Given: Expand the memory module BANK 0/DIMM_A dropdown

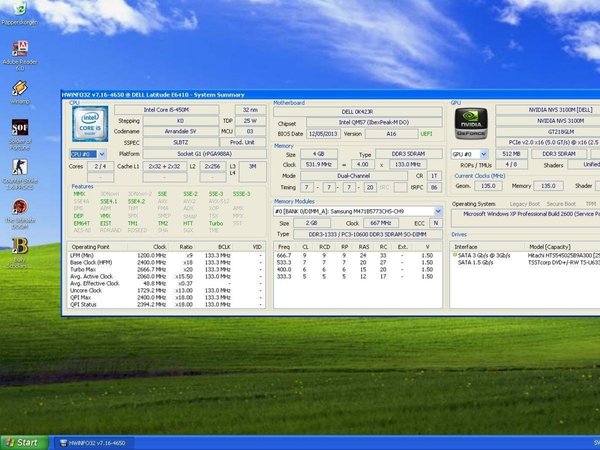Looking at the screenshot, I should coord(438,211).
